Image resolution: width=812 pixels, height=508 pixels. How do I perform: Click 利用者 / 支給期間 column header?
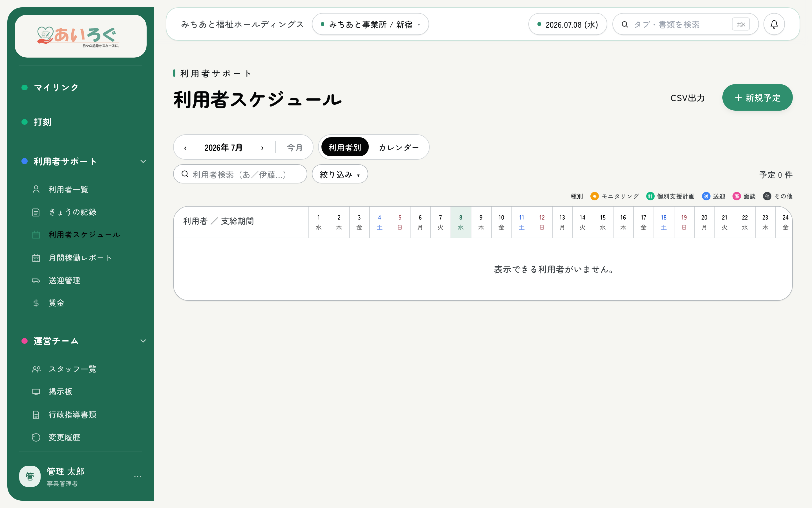[x=241, y=222]
